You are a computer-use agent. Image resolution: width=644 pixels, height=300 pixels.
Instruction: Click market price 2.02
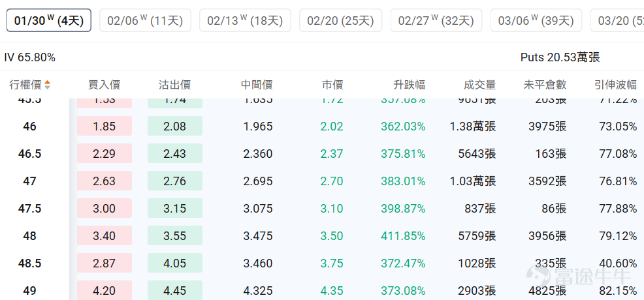331,127
